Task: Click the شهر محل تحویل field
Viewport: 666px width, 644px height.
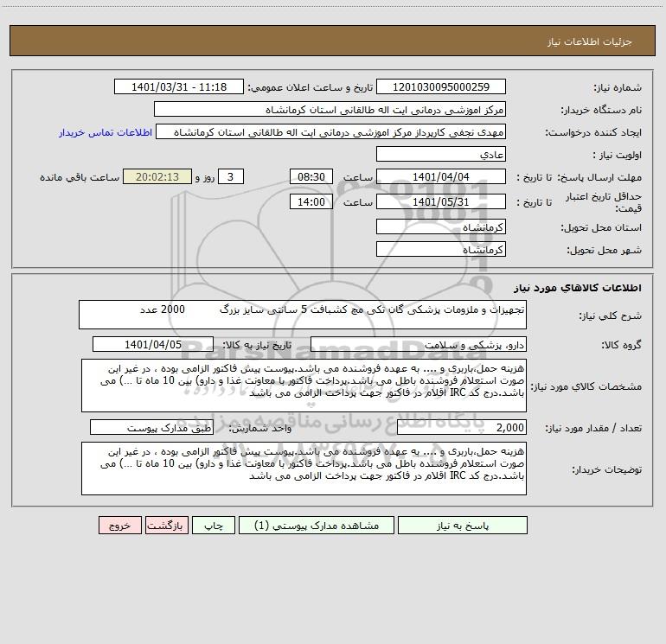Action: pos(441,249)
